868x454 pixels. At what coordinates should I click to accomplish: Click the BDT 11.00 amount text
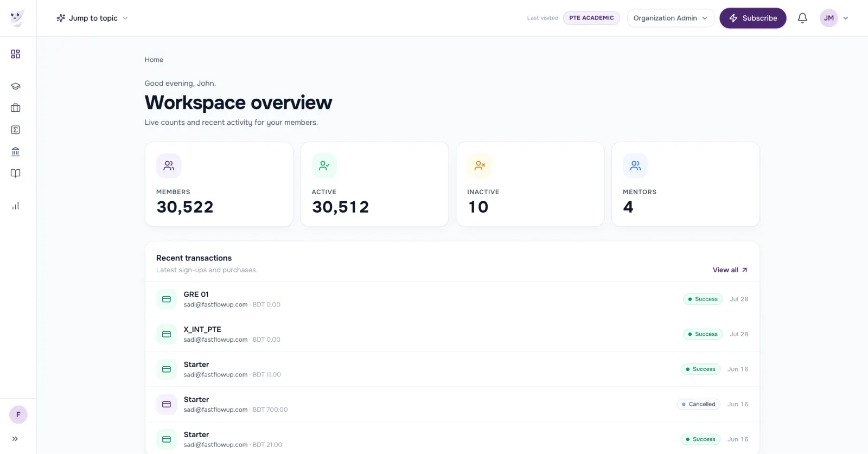(x=267, y=375)
